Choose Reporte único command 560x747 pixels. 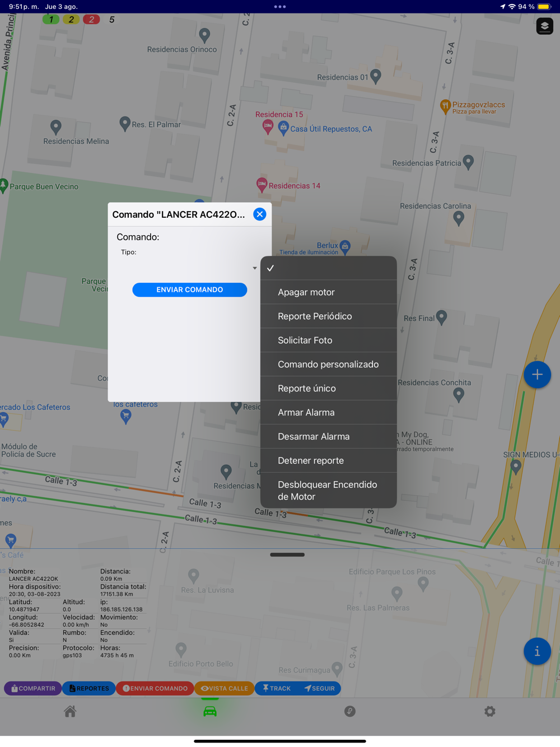click(329, 389)
